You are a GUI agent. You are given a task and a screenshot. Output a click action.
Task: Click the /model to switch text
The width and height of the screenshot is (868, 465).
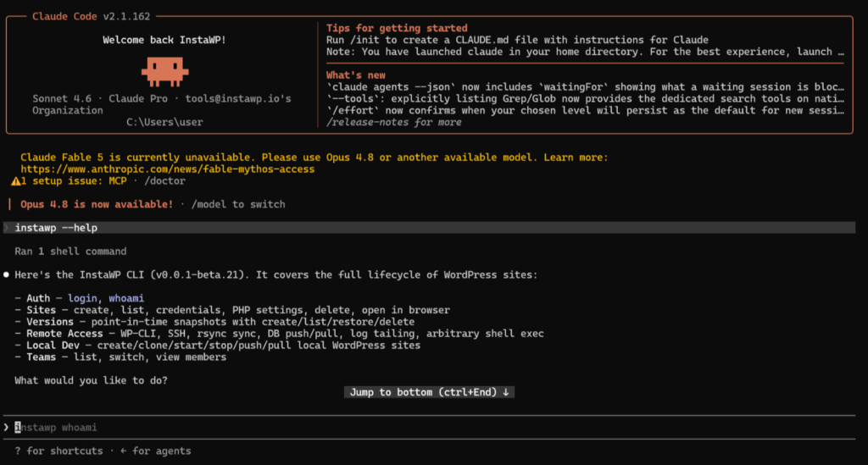click(x=238, y=204)
